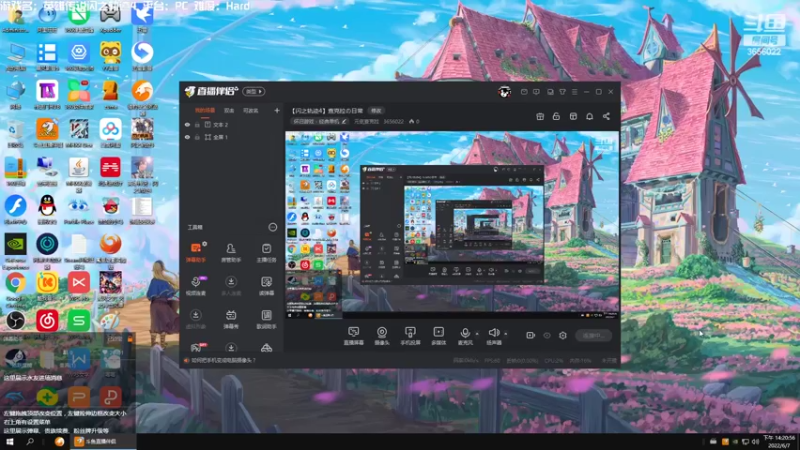The height and width of the screenshot is (450, 800).
Task: Open the user avatar profile
Action: [505, 92]
